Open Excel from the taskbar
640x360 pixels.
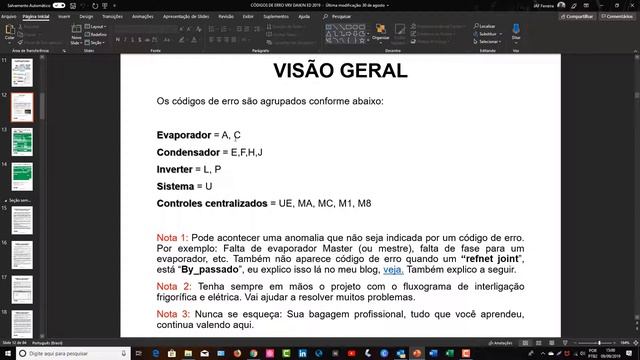[449, 353]
